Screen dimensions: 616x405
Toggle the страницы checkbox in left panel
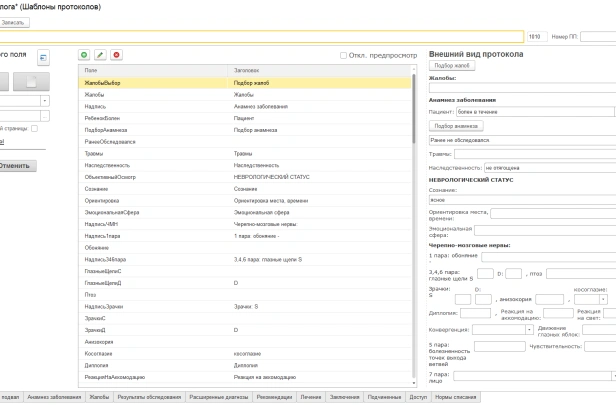[34, 128]
